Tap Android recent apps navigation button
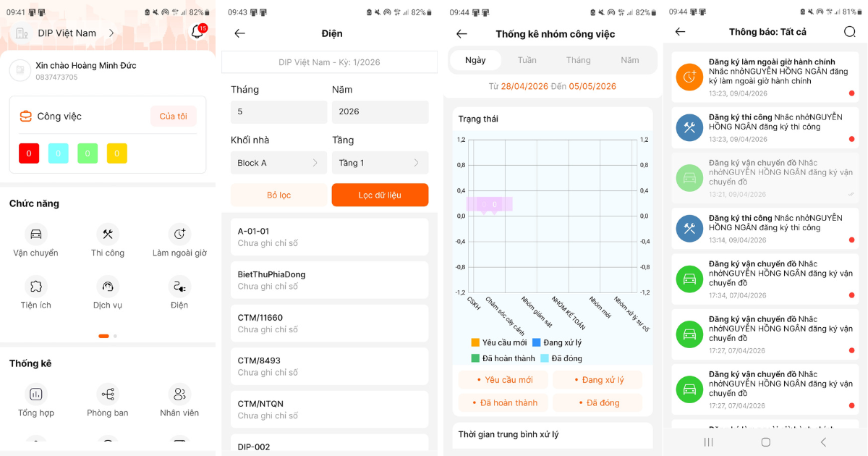The width and height of the screenshot is (868, 456). [x=708, y=442]
